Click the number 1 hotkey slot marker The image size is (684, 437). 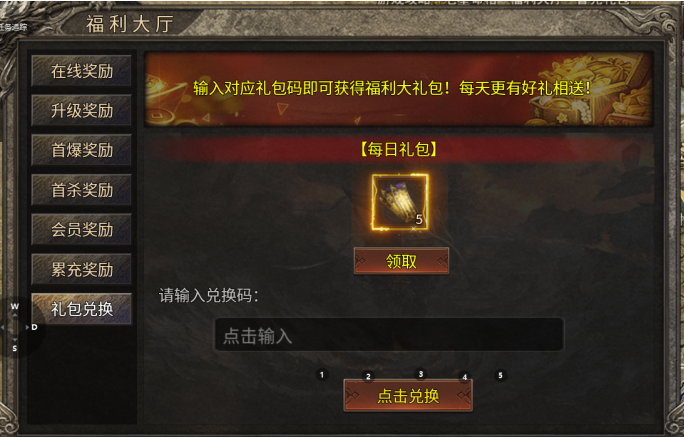coord(322,375)
